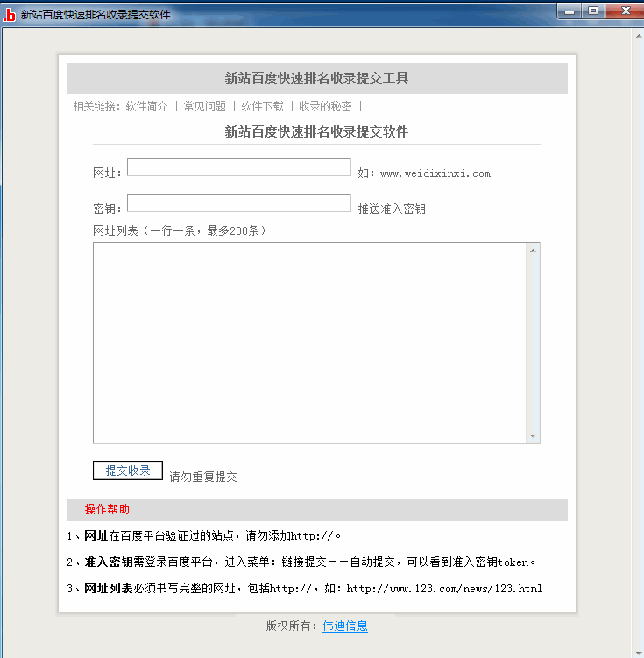The height and width of the screenshot is (658, 644).
Task: Click inside the 网址列表 text area
Action: point(309,343)
